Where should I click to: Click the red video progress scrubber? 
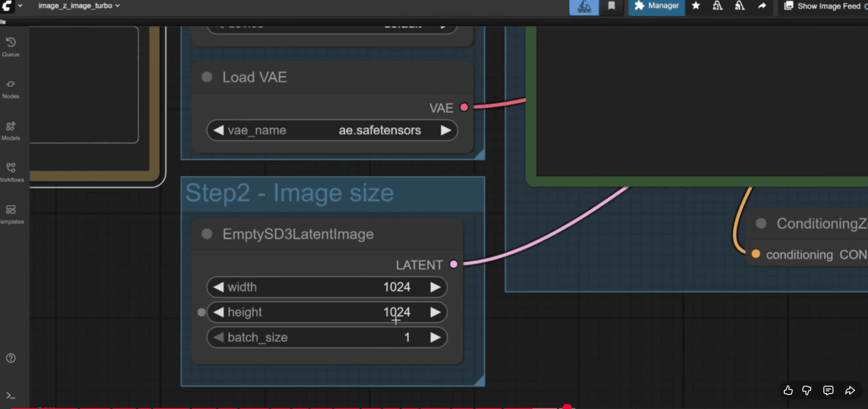[x=567, y=407]
